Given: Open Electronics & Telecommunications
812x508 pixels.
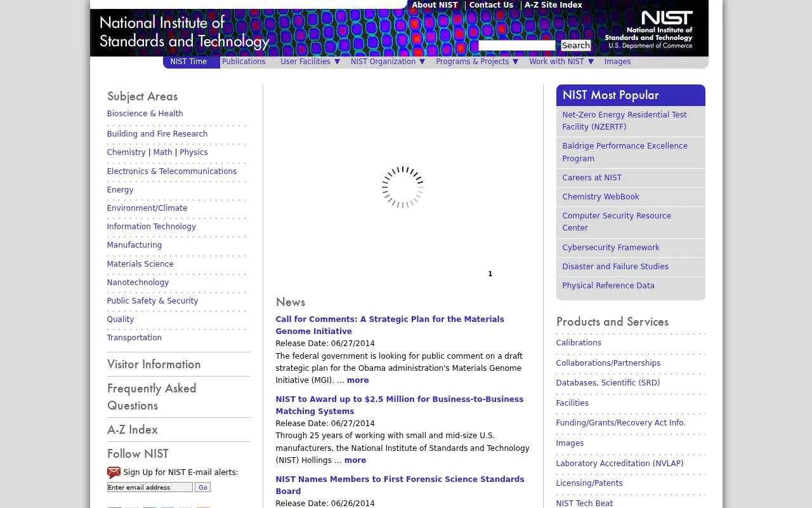Looking at the screenshot, I should 171,171.
